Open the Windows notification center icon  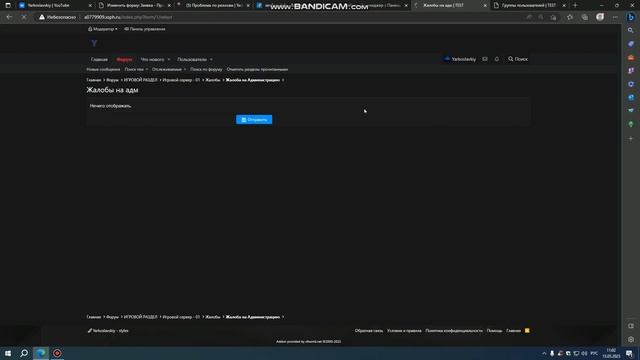629,353
